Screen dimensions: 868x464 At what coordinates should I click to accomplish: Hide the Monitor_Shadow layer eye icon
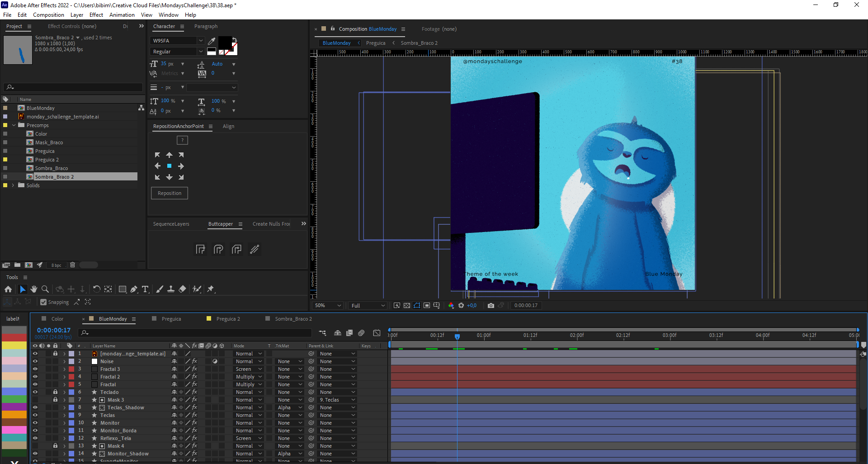click(35, 454)
